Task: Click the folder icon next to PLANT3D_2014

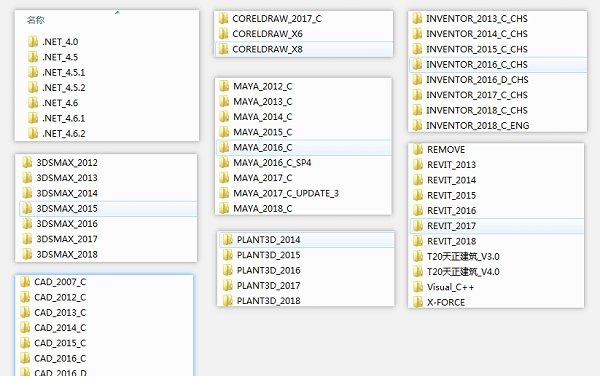Action: click(x=227, y=239)
